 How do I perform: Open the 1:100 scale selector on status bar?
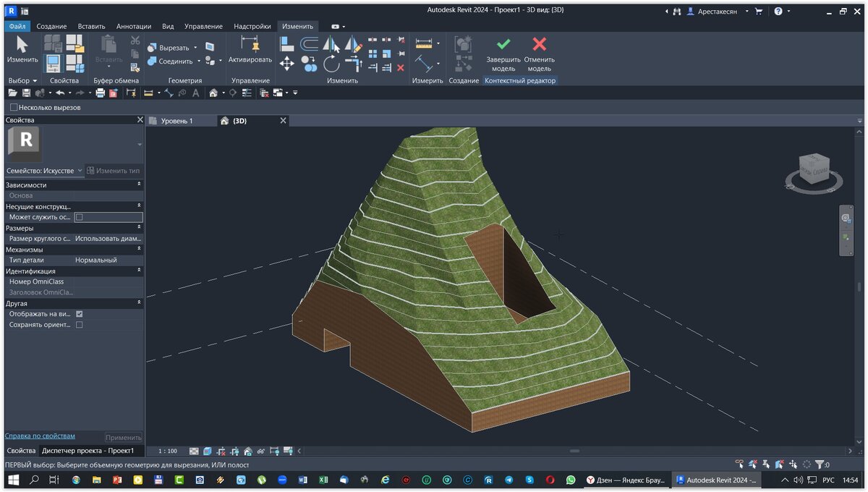(166, 450)
